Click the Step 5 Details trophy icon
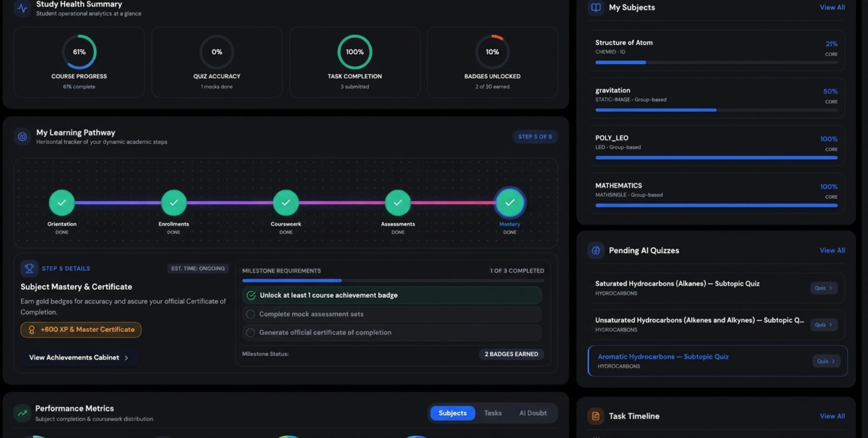The height and width of the screenshot is (438, 868). (x=29, y=269)
